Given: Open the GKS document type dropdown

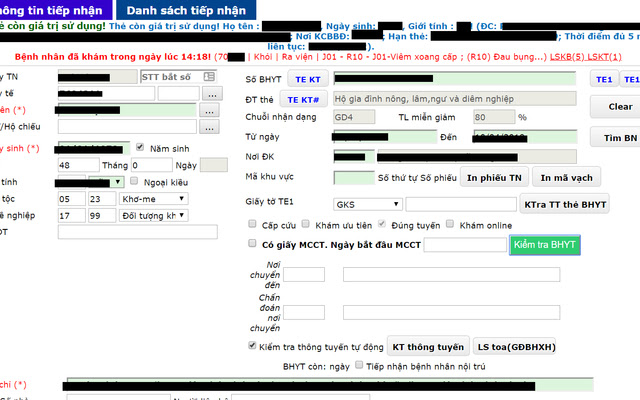Looking at the screenshot, I should click(368, 204).
